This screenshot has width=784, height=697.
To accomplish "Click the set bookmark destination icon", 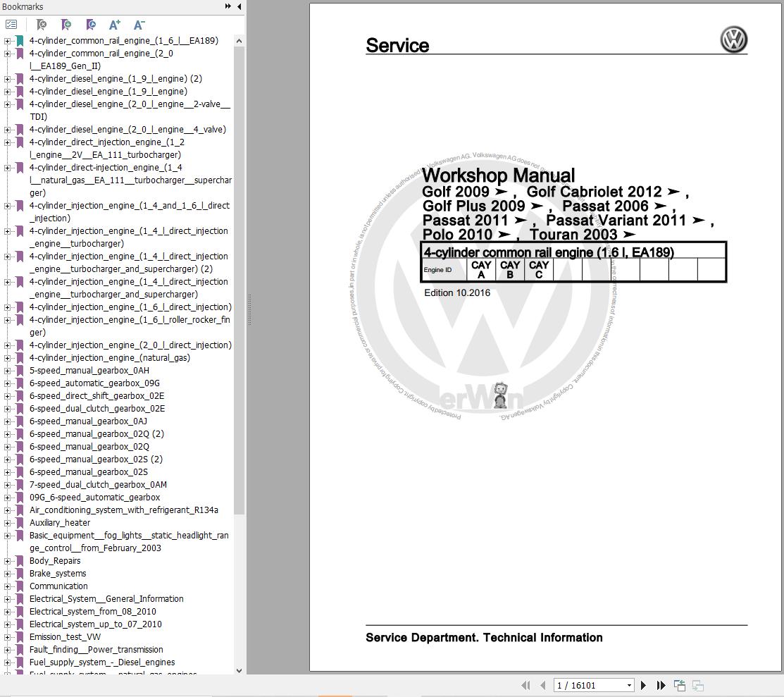I will tap(90, 25).
